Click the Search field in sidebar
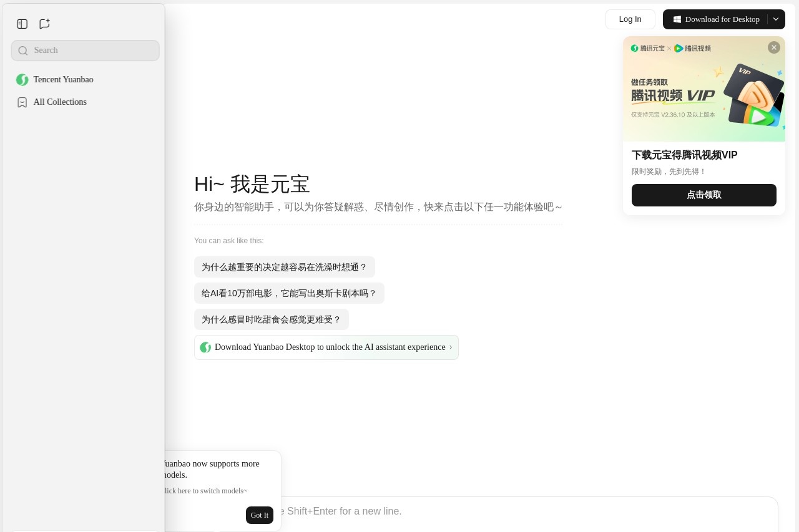This screenshot has height=532, width=799. [x=85, y=51]
